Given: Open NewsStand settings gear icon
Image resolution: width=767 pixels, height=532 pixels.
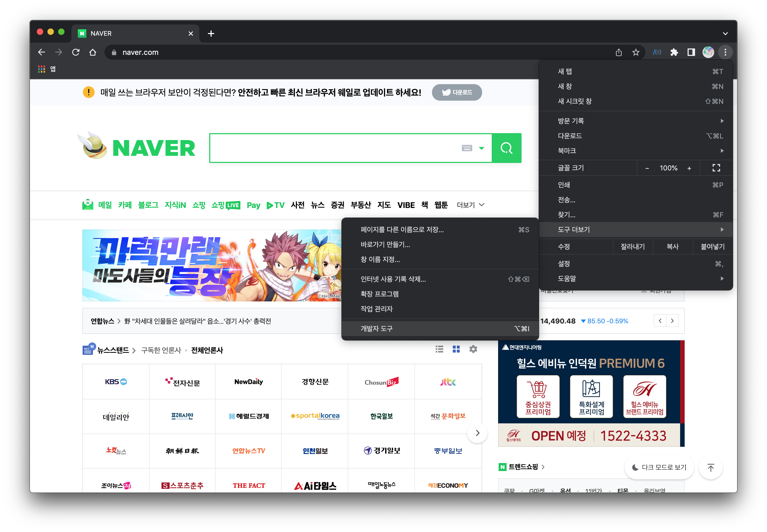Looking at the screenshot, I should point(473,349).
